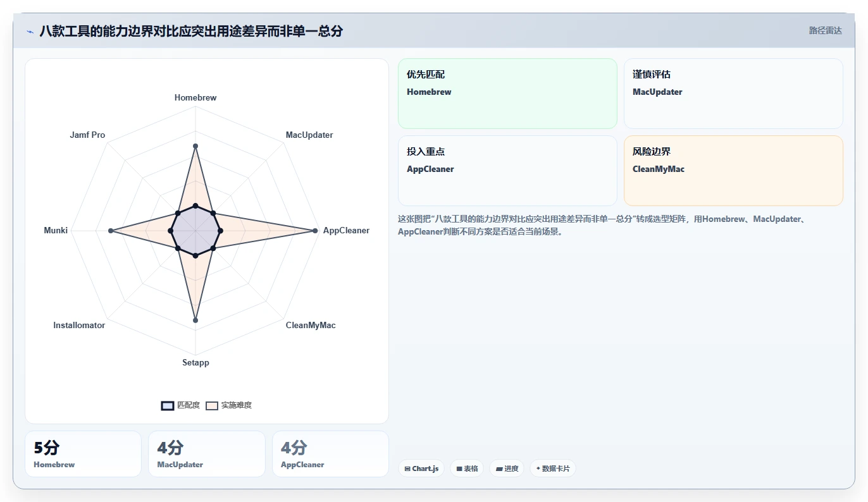
Task: Click the Jamf Pro radar axis label
Action: tap(87, 135)
